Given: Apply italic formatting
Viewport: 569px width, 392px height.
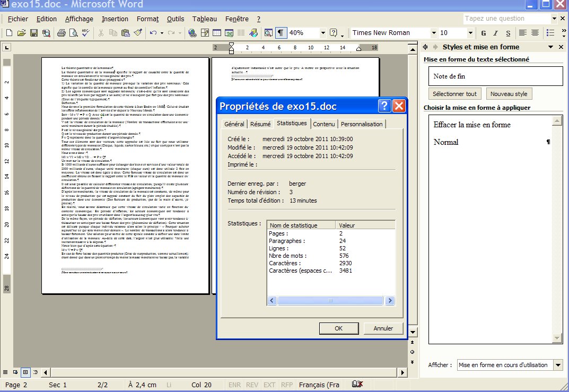Looking at the screenshot, I should (496, 33).
